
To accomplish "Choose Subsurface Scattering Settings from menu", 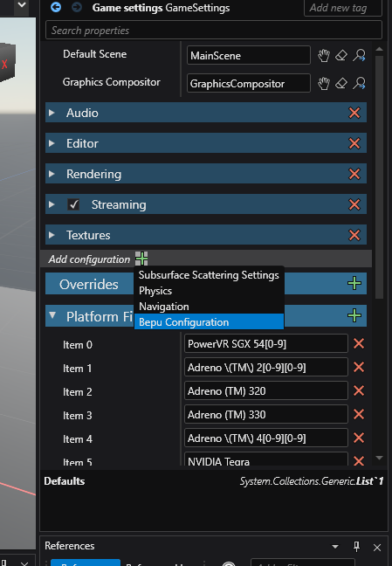I will pyautogui.click(x=209, y=275).
